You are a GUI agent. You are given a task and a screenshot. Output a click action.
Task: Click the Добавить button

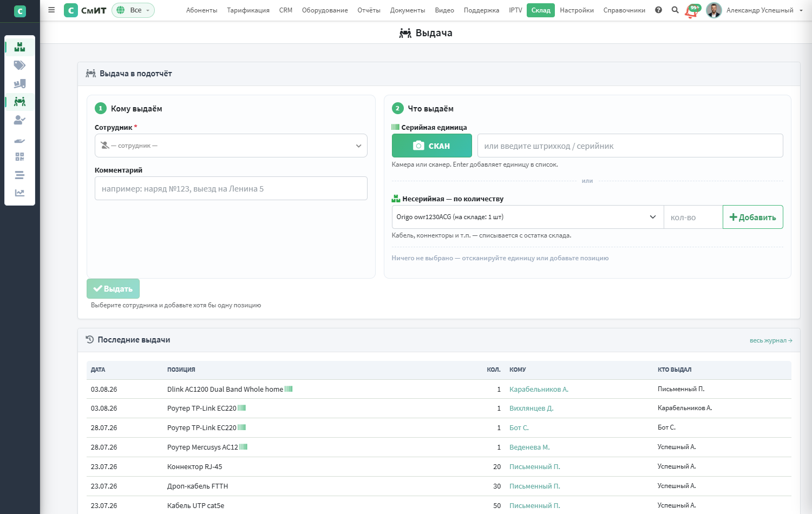pos(753,217)
